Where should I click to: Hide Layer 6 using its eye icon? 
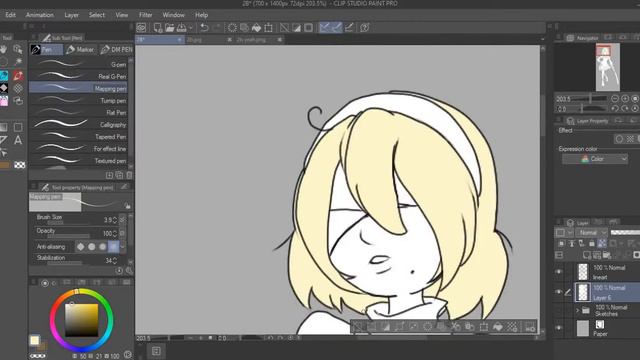(559, 291)
